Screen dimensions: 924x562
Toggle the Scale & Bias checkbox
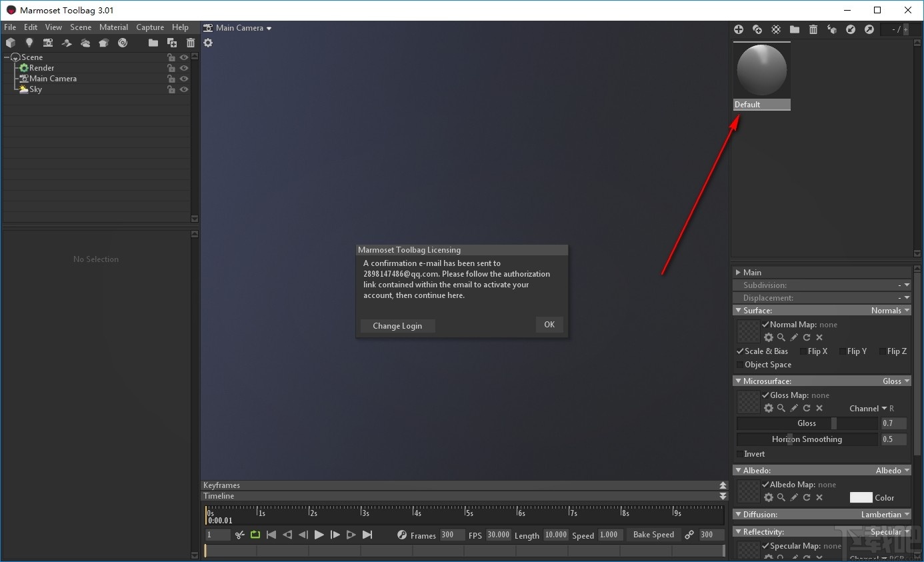[x=740, y=351]
